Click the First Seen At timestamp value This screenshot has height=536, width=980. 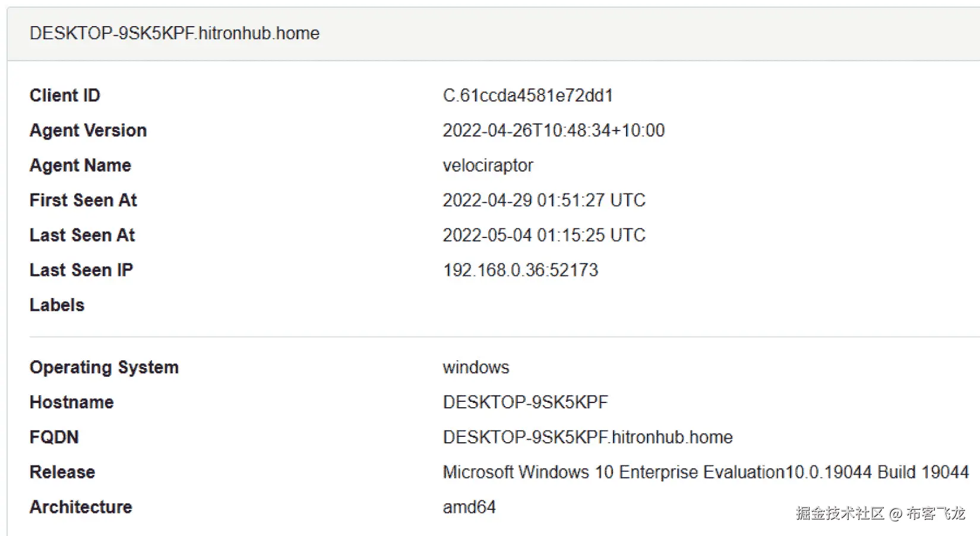[x=543, y=201]
